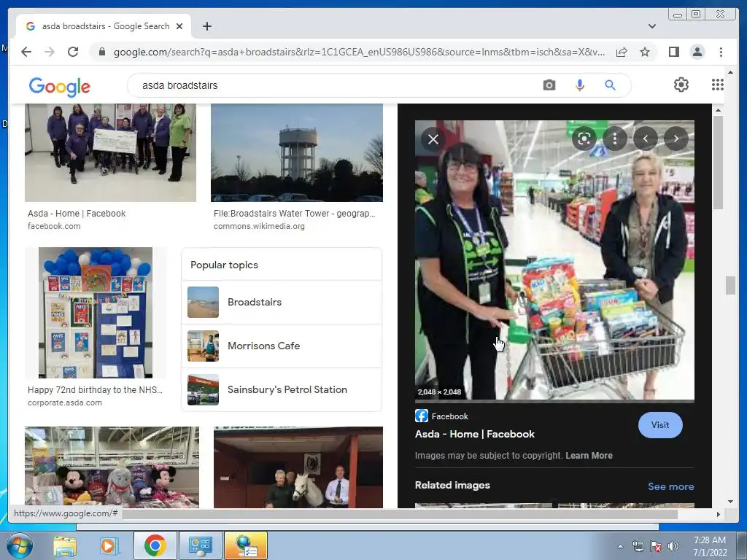Show next image in preview

coord(676,139)
